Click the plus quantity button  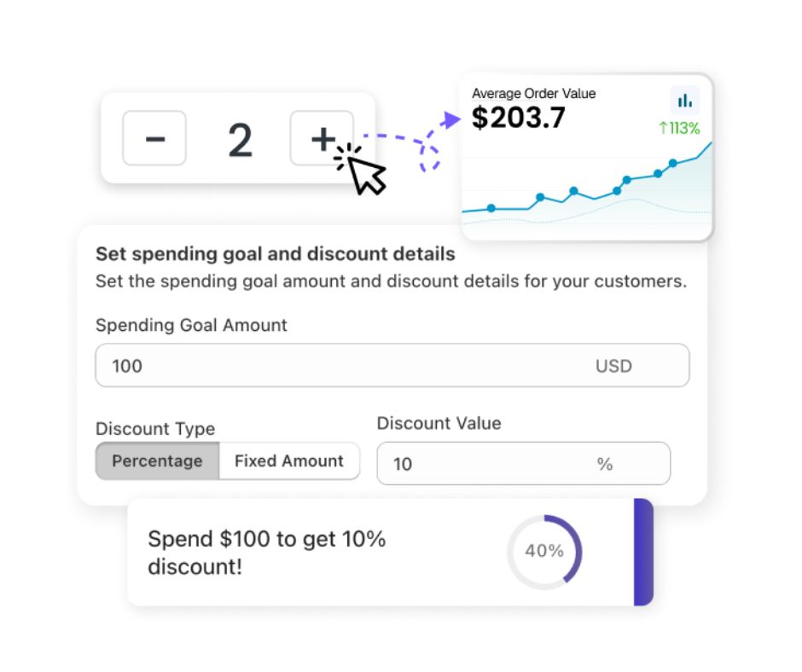tap(322, 138)
